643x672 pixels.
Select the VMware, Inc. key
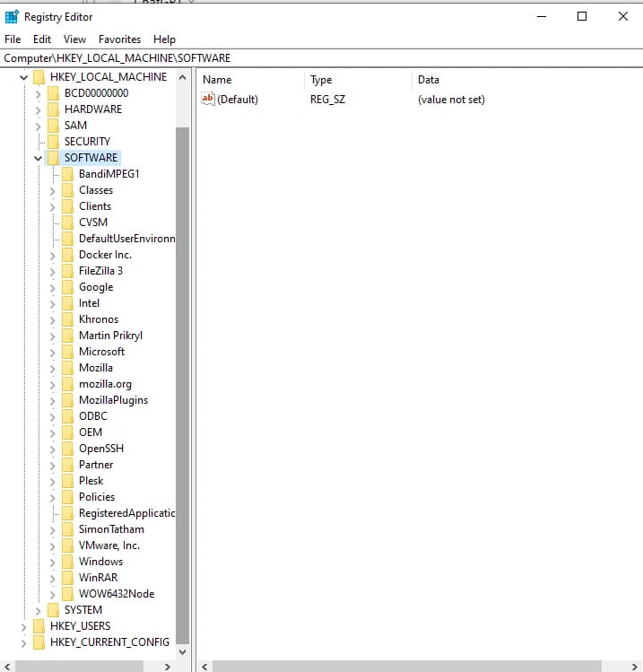click(x=109, y=545)
